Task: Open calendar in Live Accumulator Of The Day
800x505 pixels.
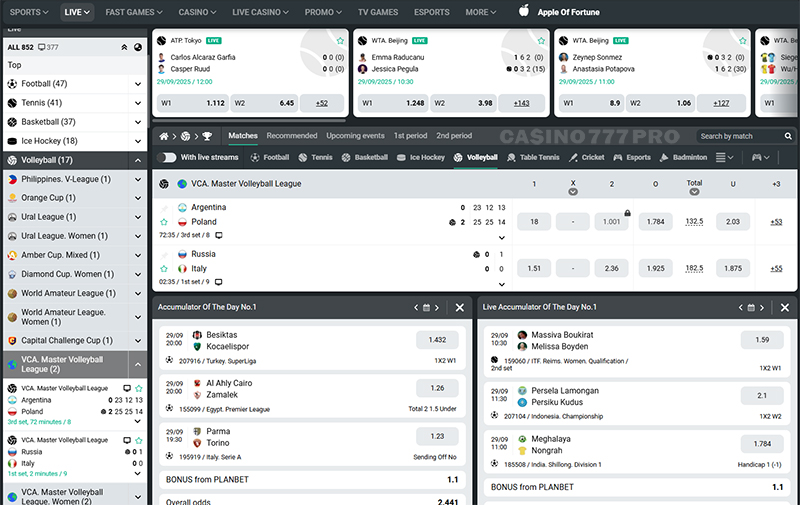Action: [751, 308]
